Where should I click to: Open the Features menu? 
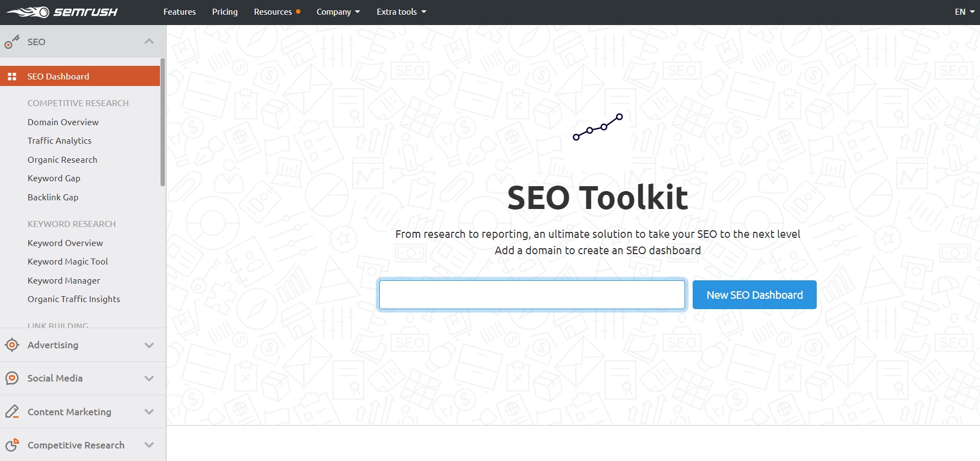[180, 12]
